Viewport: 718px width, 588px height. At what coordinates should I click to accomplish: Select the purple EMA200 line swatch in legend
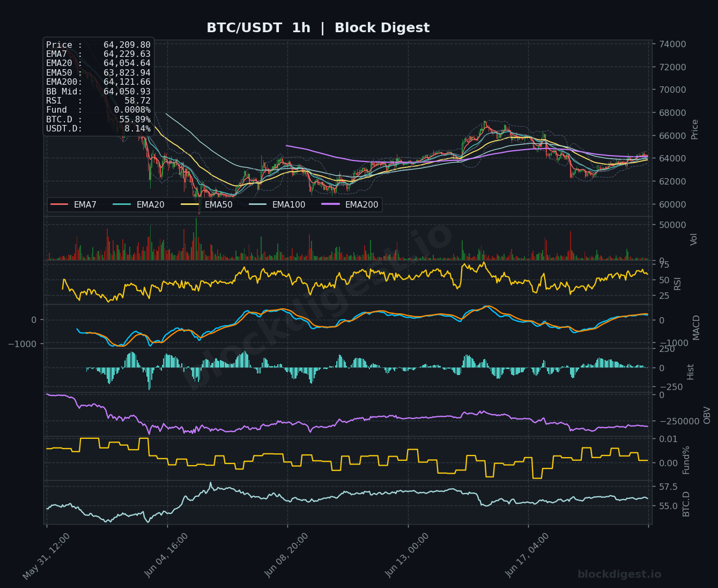click(x=331, y=204)
